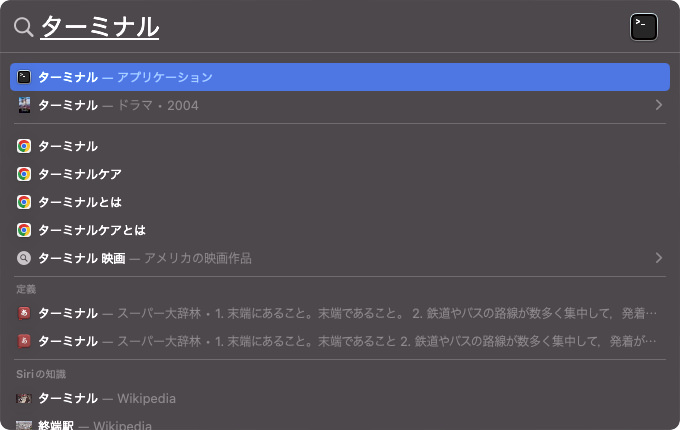The height and width of the screenshot is (430, 680).
Task: Click the 定義 section header
Action: 26,289
